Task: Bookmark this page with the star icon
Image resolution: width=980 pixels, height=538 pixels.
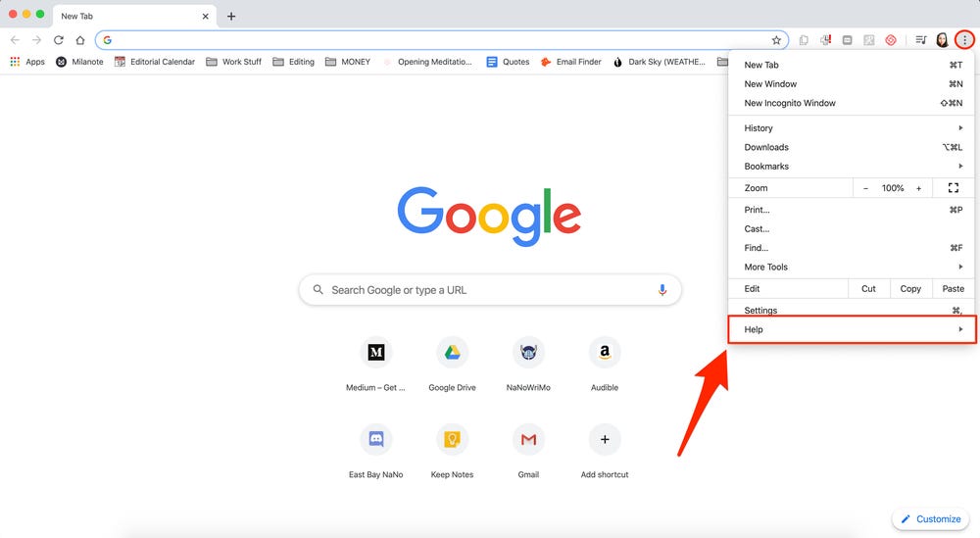Action: click(x=776, y=40)
